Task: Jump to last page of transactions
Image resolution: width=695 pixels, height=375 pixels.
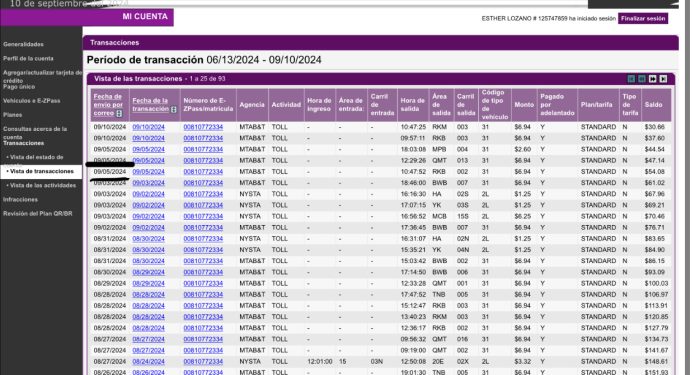Action: [663, 79]
